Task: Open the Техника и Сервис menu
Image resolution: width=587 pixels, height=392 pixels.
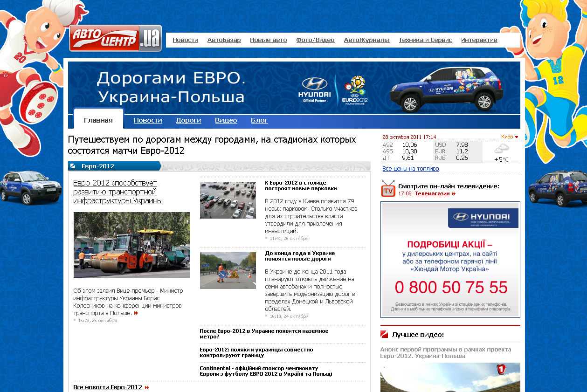Action: 425,40
